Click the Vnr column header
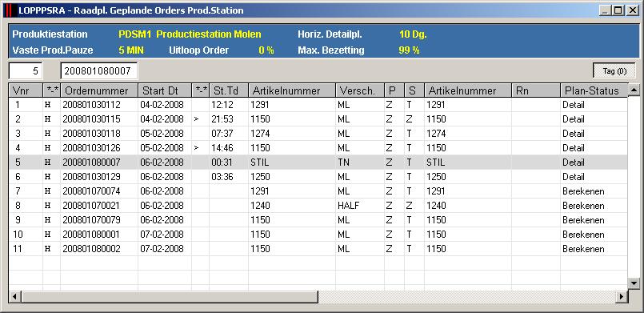Viewport: 644px width, 313px height. (26, 90)
